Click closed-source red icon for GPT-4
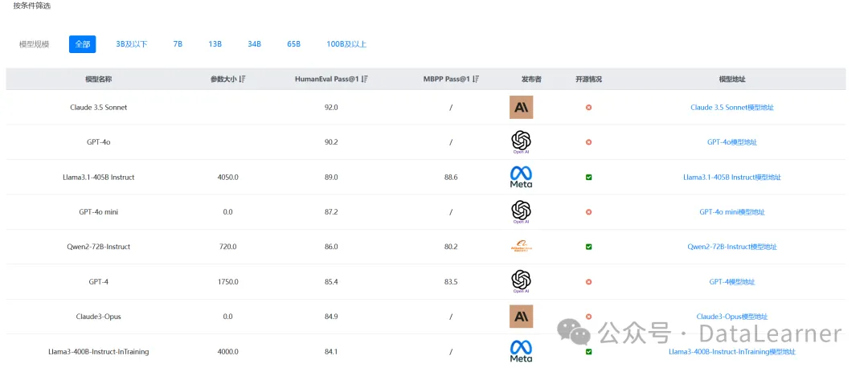Image resolution: width=868 pixels, height=368 pixels. 588,282
